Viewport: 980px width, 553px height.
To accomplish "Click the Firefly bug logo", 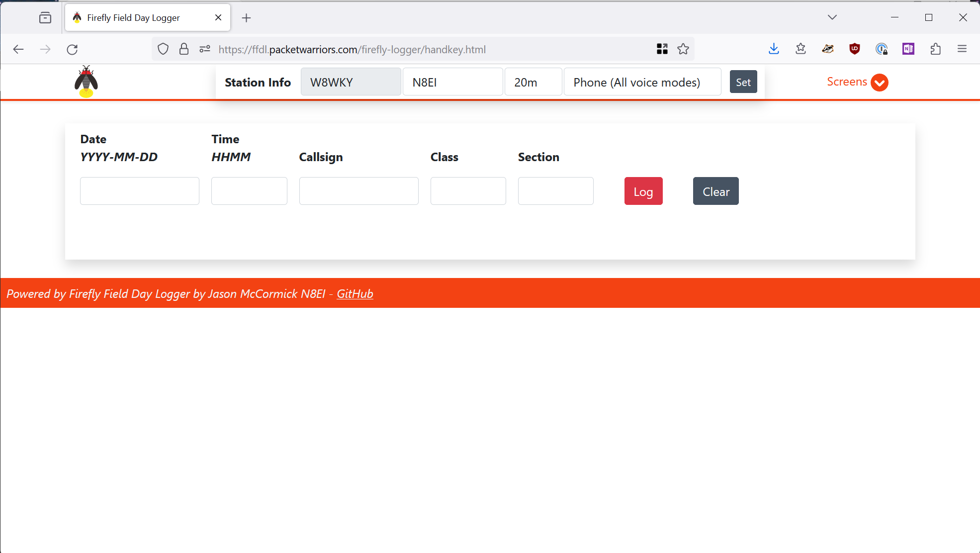I will 86,82.
